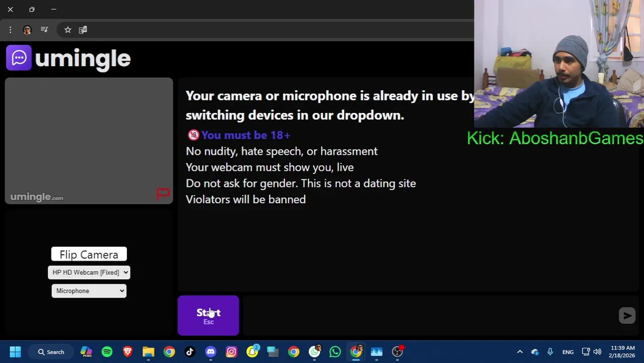The image size is (644, 363).
Task: Click 'Do not ask for gender' rule text
Action: pos(301,184)
